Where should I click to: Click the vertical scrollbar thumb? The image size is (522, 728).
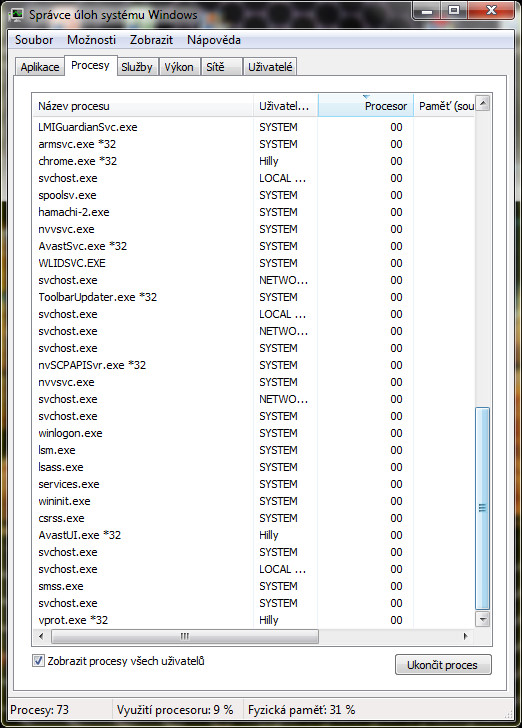click(x=483, y=508)
